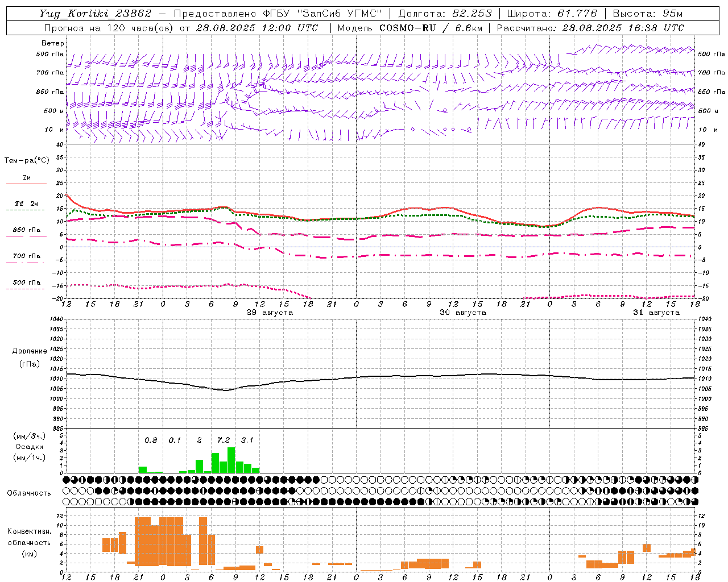728x582 pixels.
Task: Click 'Прогноз на 120 часа(ов)' forecast text
Action: [109, 28]
